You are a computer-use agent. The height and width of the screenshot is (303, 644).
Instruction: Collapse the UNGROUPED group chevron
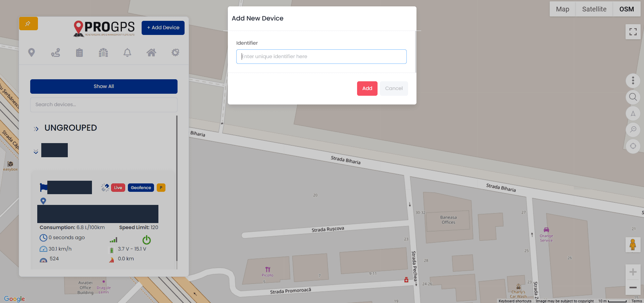(x=36, y=129)
